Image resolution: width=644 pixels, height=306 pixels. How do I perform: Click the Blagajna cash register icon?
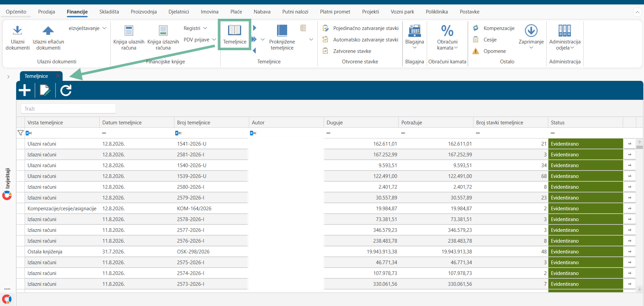414,31
